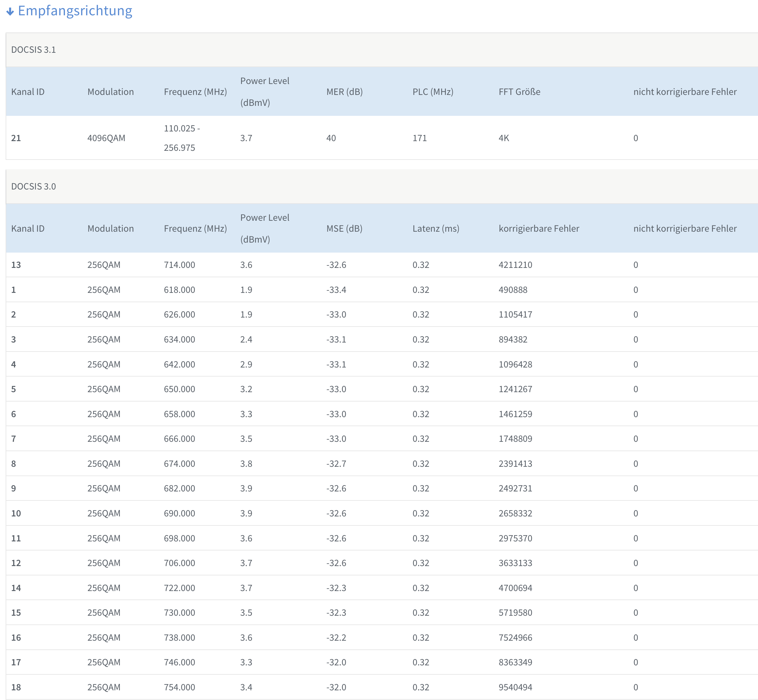Screen dimensions: 758x700
Task: Click the correctable errors value 9540494
Action: coord(515,687)
